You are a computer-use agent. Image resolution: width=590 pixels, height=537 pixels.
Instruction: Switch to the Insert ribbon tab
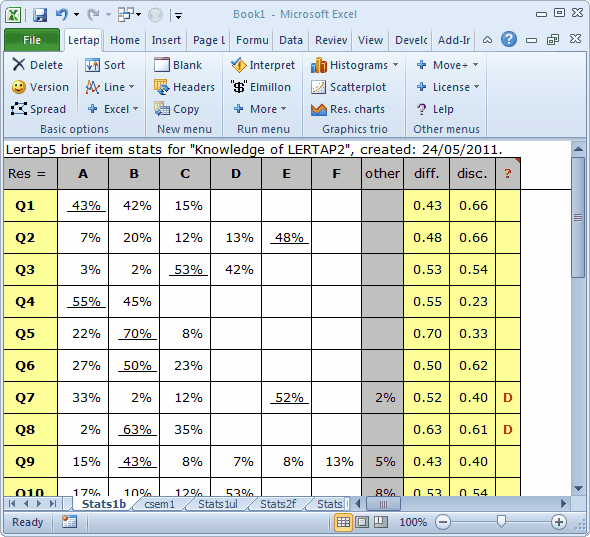[x=166, y=40]
